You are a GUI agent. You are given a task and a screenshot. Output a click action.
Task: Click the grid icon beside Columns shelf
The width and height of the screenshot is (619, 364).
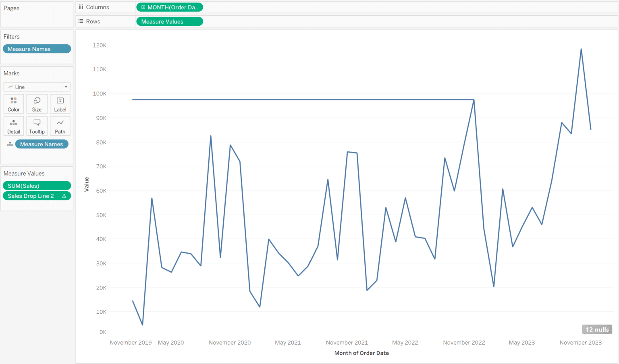[x=80, y=7]
